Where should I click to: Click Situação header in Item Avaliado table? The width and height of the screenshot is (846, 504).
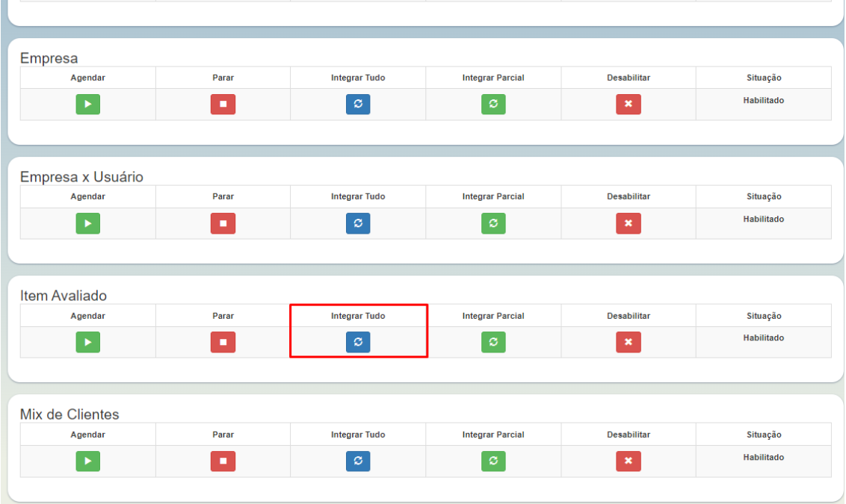coord(764,316)
